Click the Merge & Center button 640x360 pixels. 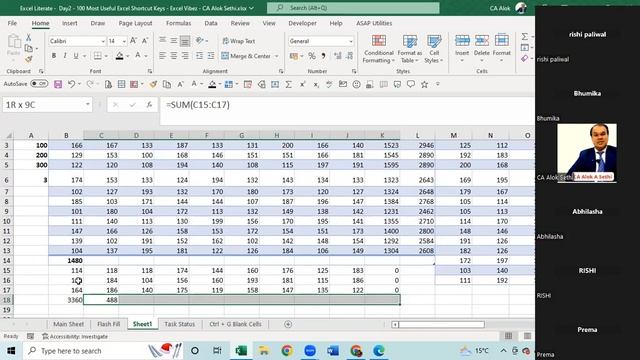coord(246,56)
